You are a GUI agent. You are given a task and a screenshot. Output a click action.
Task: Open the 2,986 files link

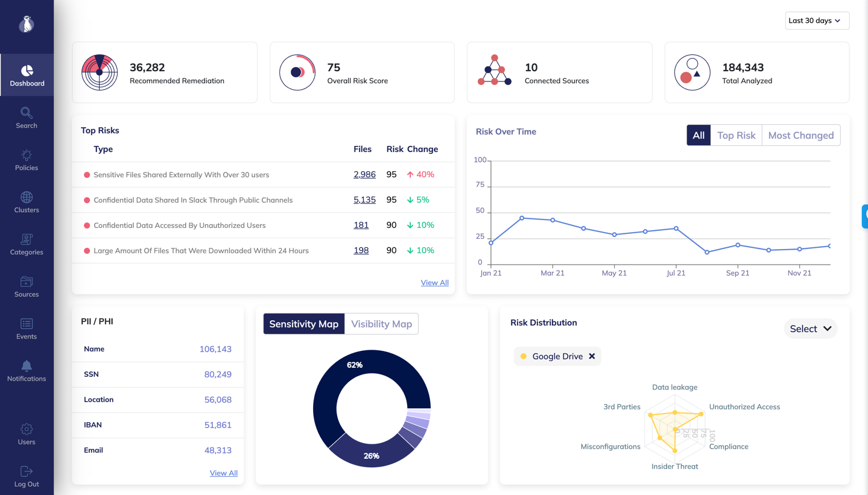coord(364,174)
